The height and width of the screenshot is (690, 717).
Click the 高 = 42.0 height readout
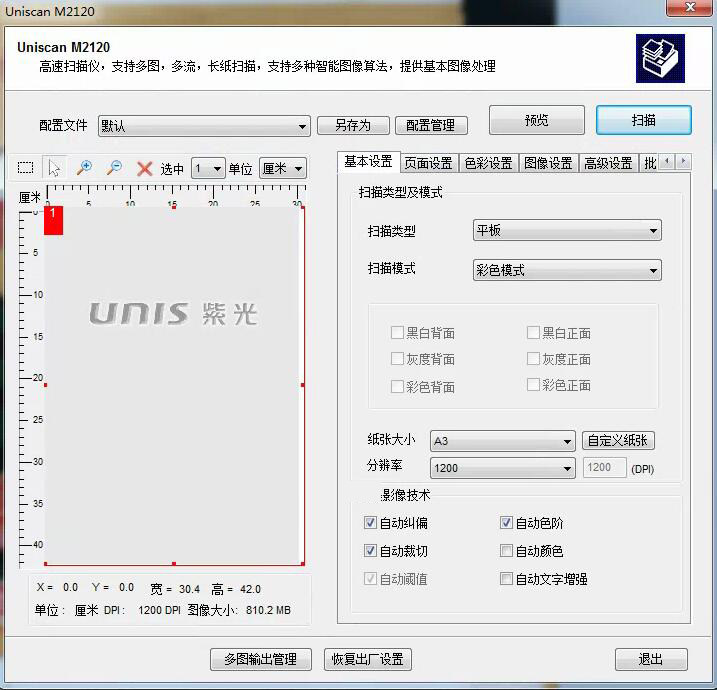236,589
